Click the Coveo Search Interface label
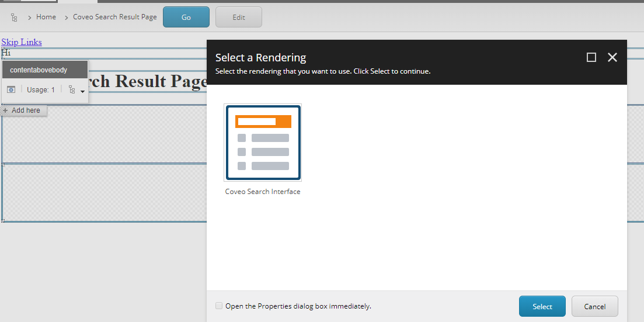Image resolution: width=644 pixels, height=322 pixels. click(263, 192)
